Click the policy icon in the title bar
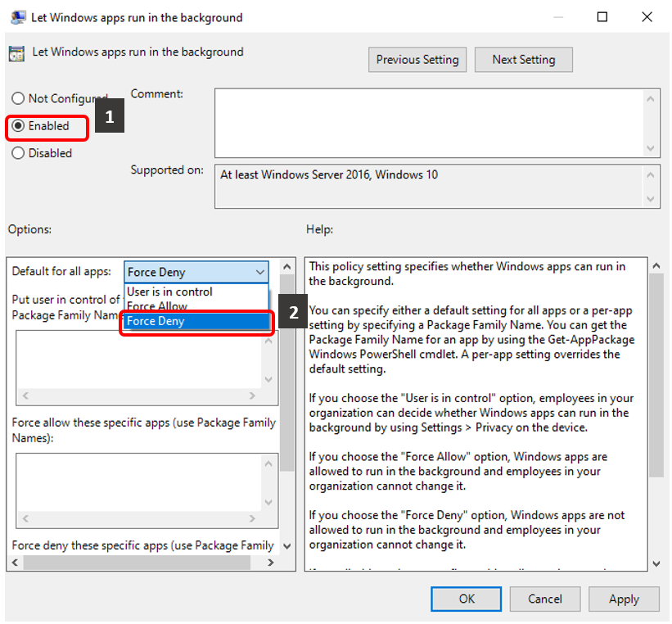This screenshot has height=624, width=672. (18, 17)
